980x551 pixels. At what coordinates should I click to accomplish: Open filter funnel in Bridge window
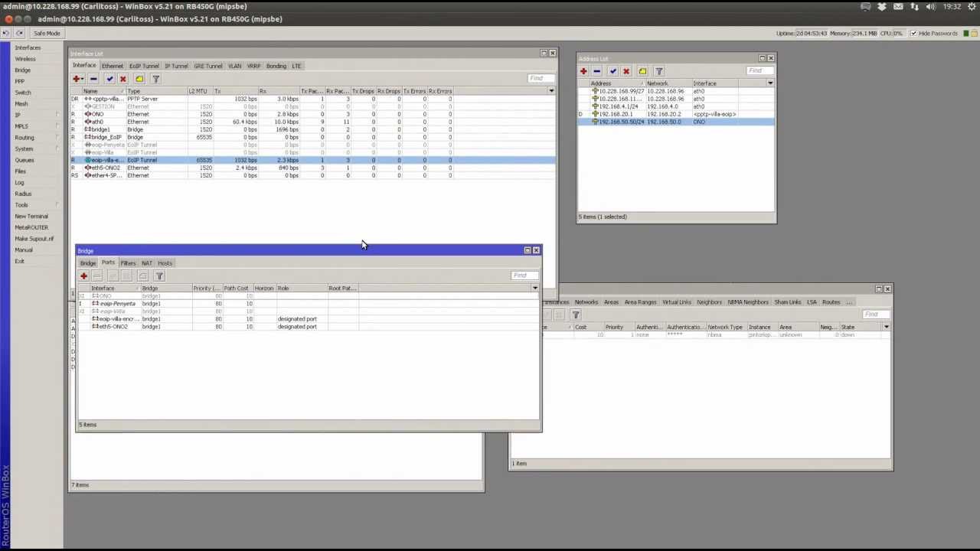159,275
